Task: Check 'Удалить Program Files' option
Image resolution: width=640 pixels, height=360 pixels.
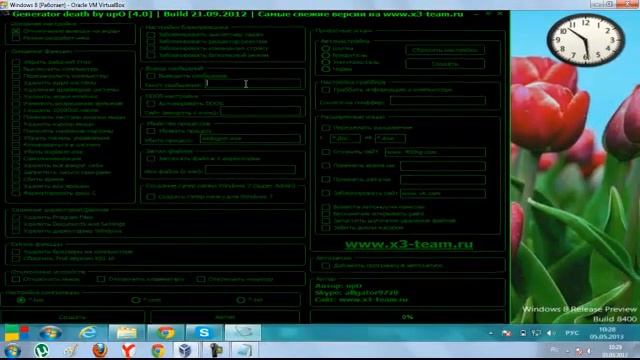Action: coord(16,218)
